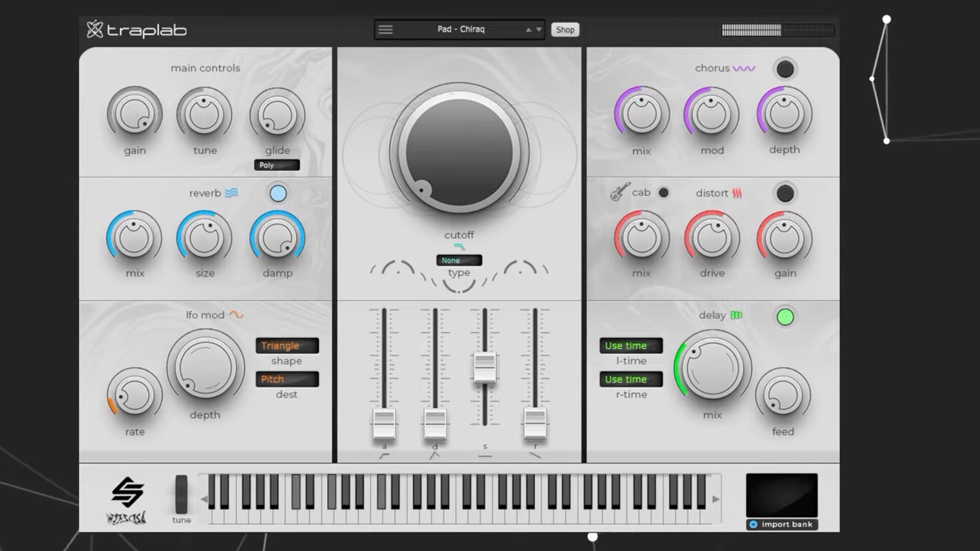Open the Pad - Chiraq preset selector
Screen dimensions: 980x551
click(461, 30)
